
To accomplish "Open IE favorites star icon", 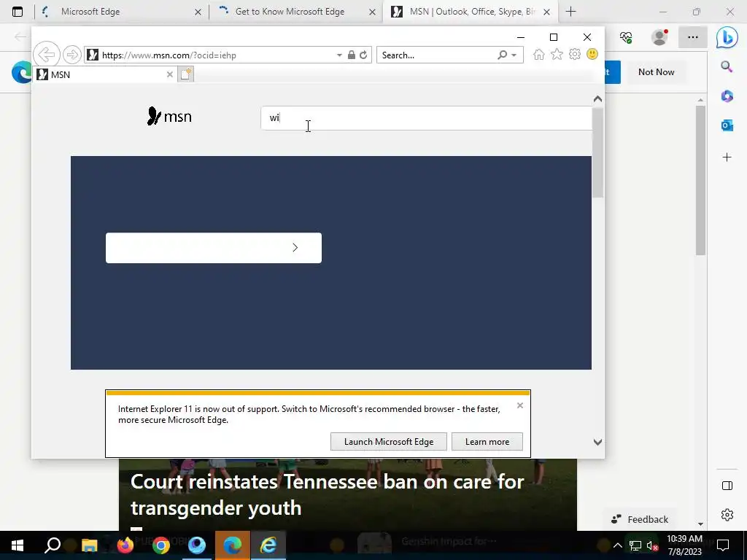I will 557,54.
